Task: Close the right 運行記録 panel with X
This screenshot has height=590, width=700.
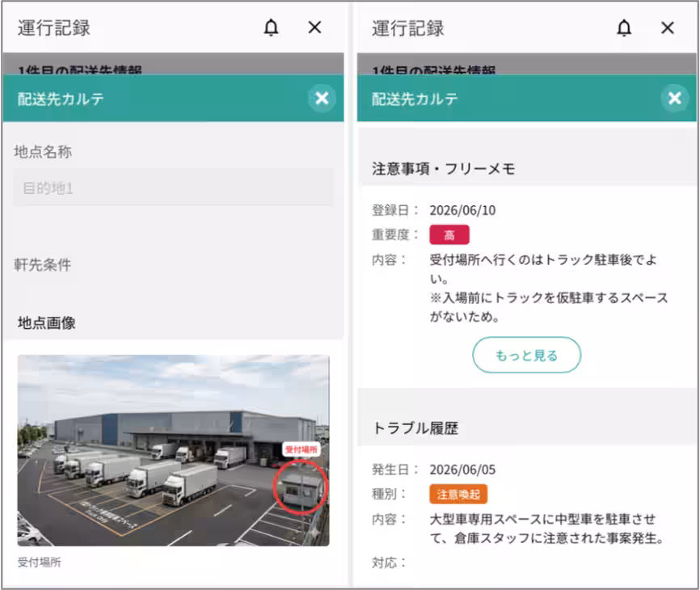Action: point(668,28)
